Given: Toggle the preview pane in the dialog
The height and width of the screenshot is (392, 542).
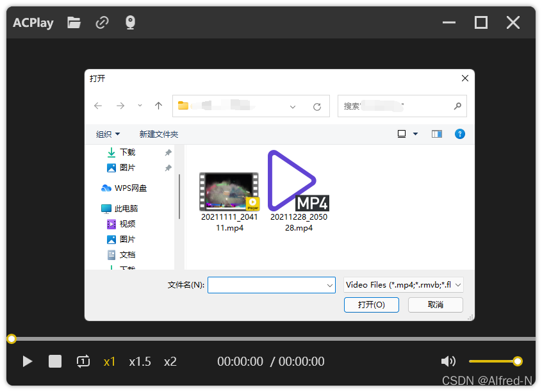Looking at the screenshot, I should tap(436, 134).
